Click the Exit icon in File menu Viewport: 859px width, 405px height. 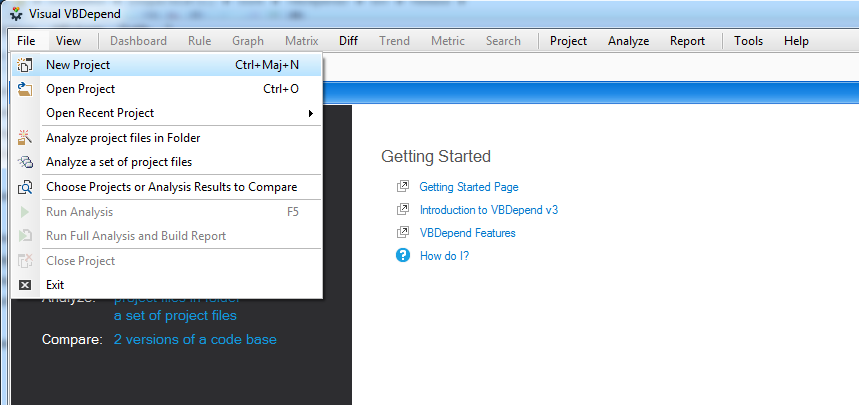[x=26, y=285]
